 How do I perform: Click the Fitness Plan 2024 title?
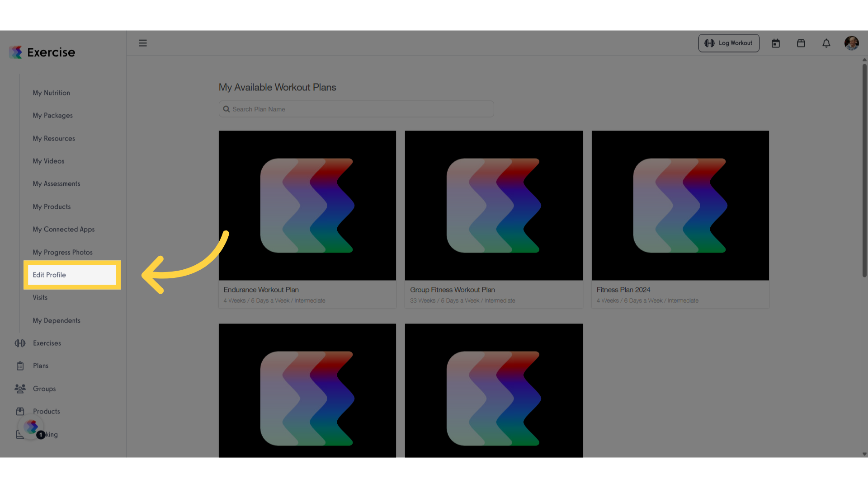623,290
